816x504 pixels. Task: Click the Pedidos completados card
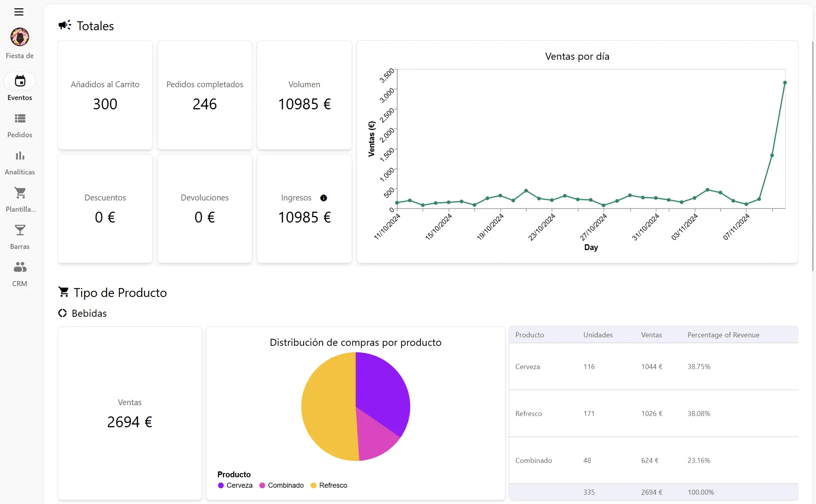205,95
